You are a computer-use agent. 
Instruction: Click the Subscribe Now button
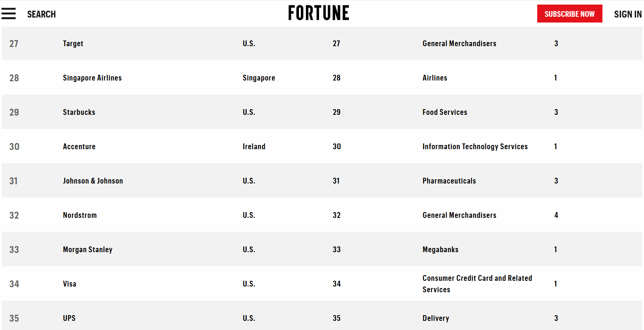click(570, 14)
